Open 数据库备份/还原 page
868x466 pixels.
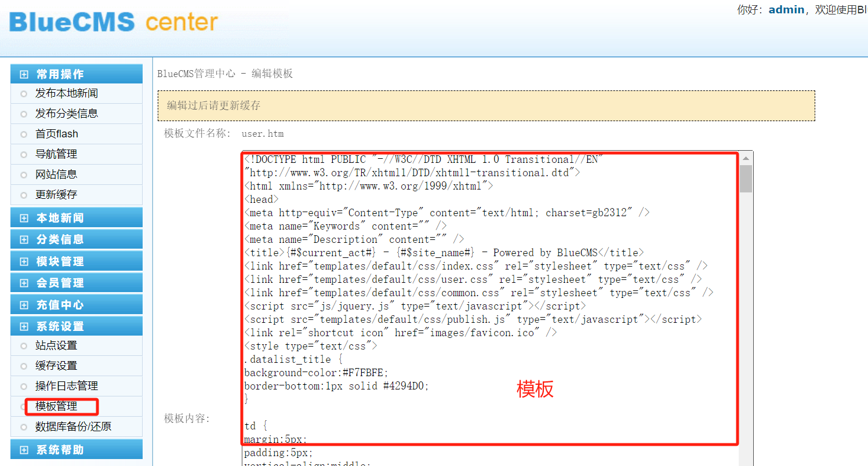(73, 427)
